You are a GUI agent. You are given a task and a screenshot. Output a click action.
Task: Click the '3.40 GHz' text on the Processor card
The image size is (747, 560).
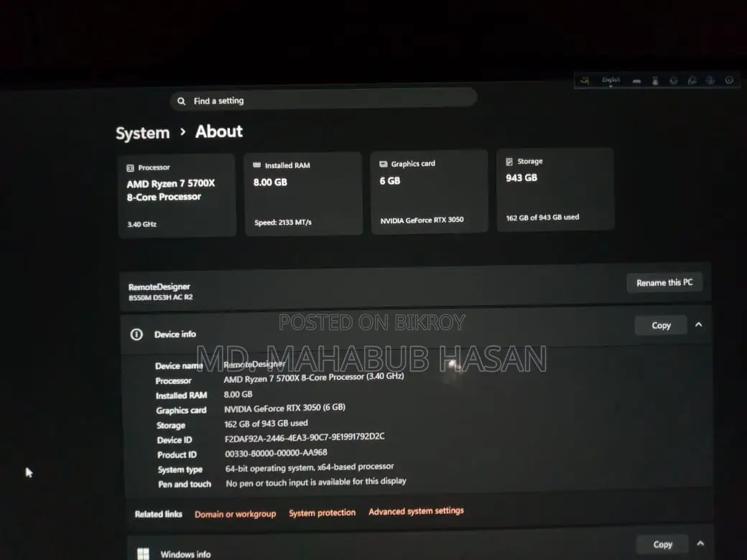click(x=141, y=224)
